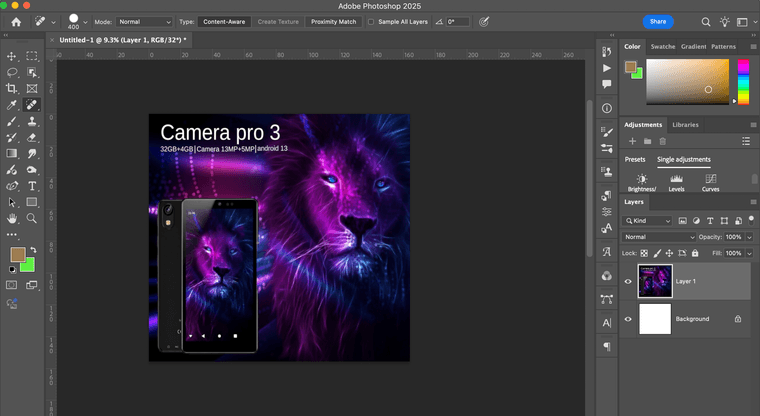Screen dimensions: 760x416
Task: Open the Layers panel options menu
Action: click(x=753, y=202)
